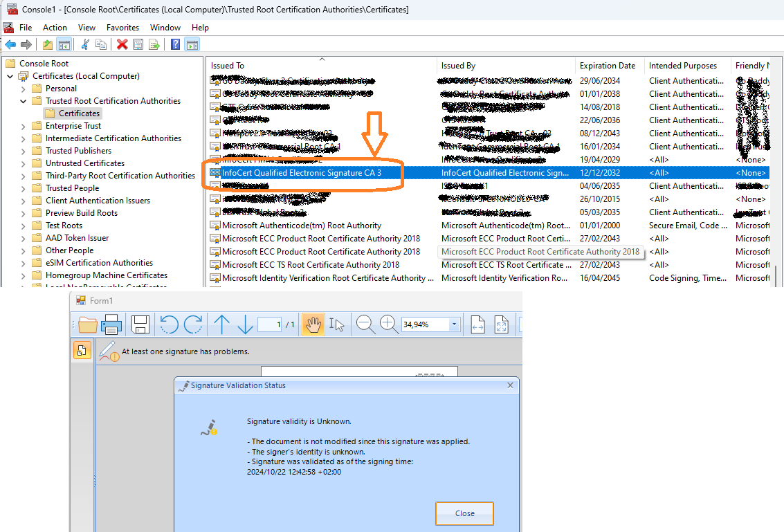The height and width of the screenshot is (532, 784).
Task: Open the zoom percentage dropdown
Action: coord(454,324)
